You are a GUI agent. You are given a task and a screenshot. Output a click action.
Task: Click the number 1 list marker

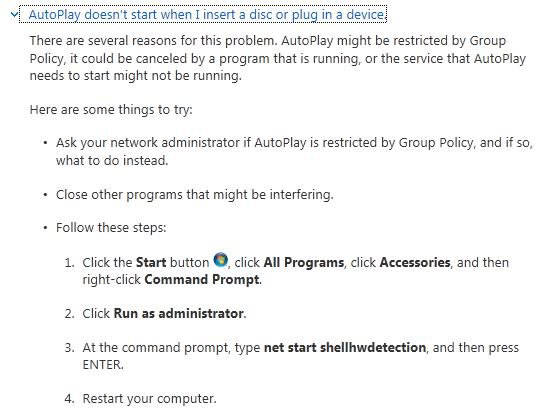(69, 263)
